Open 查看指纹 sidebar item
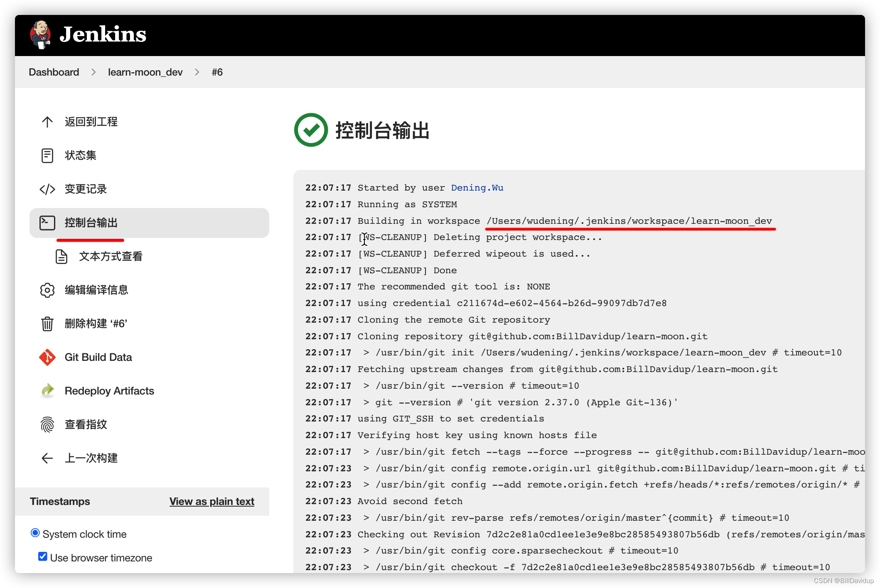The width and height of the screenshot is (880, 588). (x=86, y=424)
